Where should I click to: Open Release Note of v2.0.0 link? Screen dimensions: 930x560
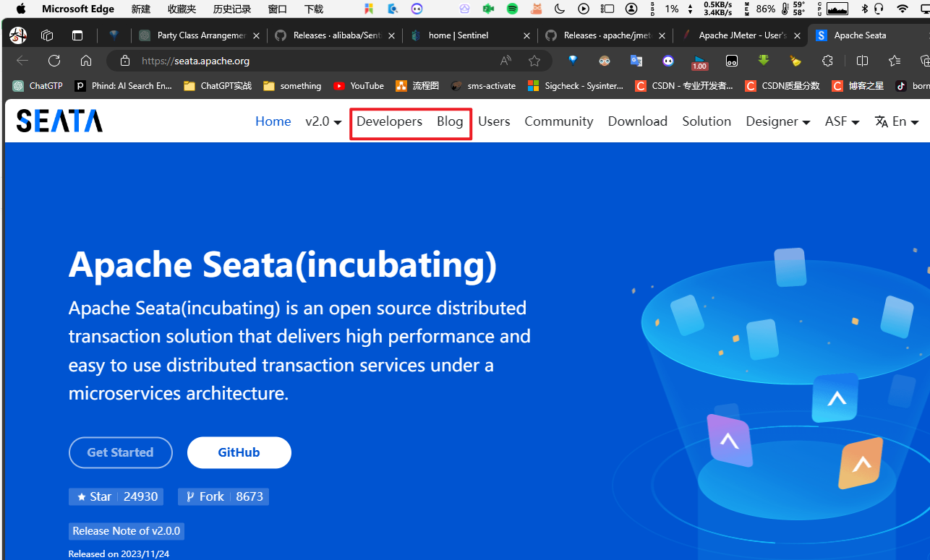tap(127, 531)
